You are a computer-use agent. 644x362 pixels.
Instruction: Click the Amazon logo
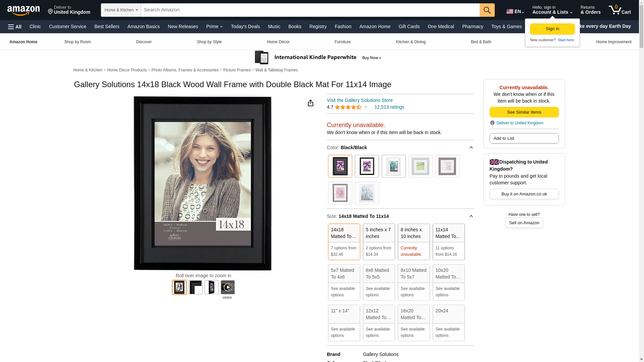tap(23, 10)
